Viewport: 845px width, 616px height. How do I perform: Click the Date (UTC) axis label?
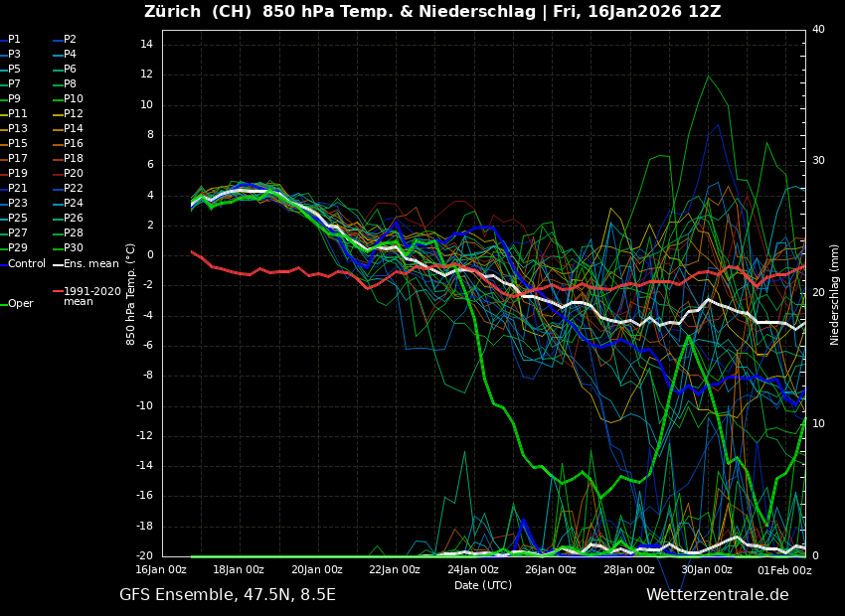pyautogui.click(x=483, y=586)
